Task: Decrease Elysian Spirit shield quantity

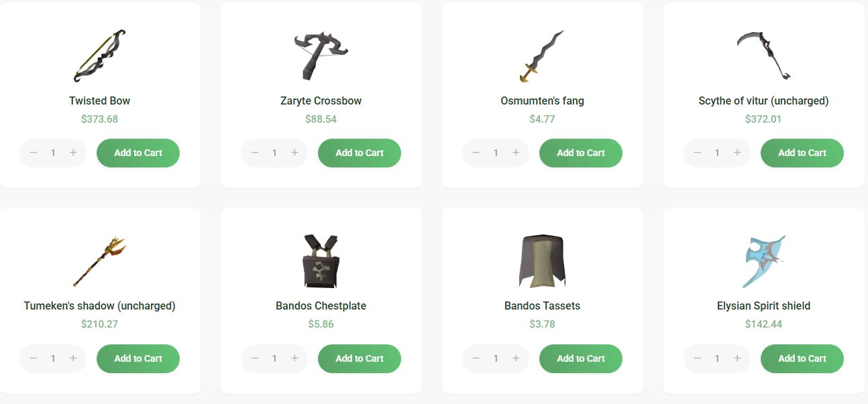Action: [698, 358]
